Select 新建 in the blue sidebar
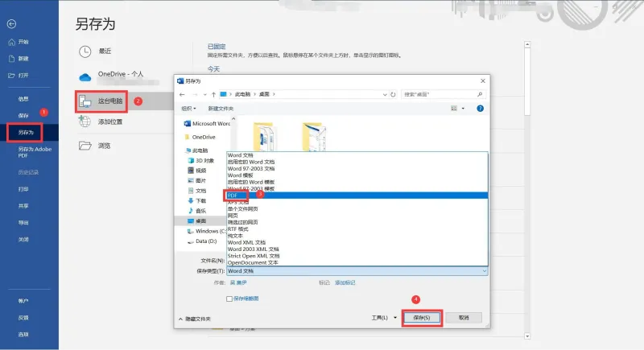The height and width of the screenshot is (350, 644). coord(19,59)
